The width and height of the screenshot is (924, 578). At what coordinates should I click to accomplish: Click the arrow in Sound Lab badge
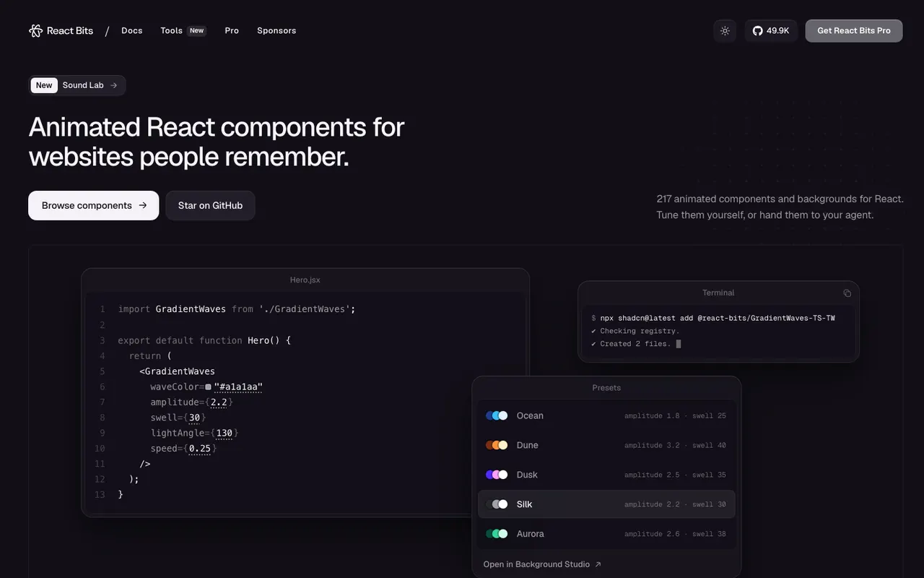click(x=114, y=85)
